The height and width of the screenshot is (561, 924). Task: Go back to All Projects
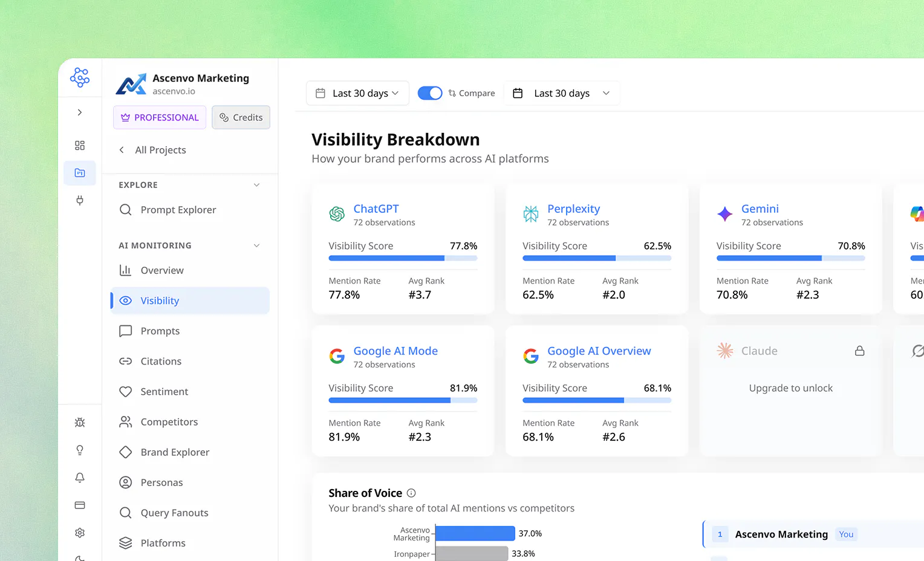(152, 150)
